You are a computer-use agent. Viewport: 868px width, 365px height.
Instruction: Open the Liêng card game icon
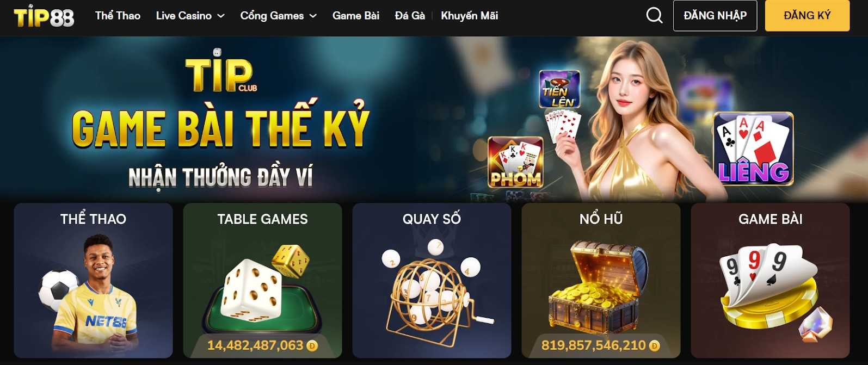coord(753,149)
